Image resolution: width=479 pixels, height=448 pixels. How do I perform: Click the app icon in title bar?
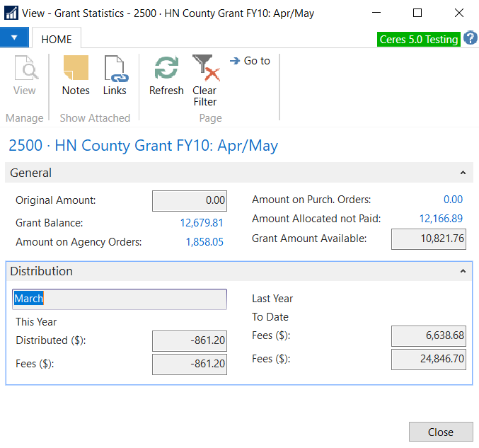pyautogui.click(x=11, y=13)
